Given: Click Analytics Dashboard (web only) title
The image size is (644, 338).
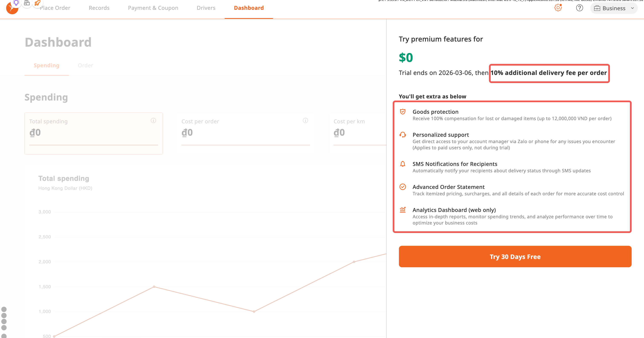Looking at the screenshot, I should click(x=454, y=210).
